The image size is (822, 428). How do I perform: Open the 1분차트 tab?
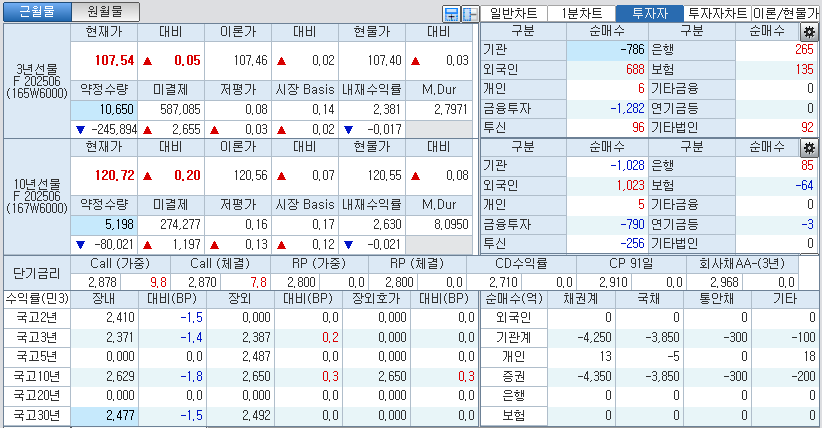[581, 13]
